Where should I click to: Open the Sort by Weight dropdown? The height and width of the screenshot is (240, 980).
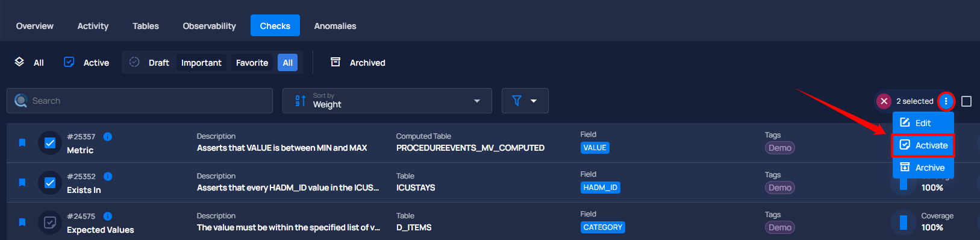(x=387, y=101)
